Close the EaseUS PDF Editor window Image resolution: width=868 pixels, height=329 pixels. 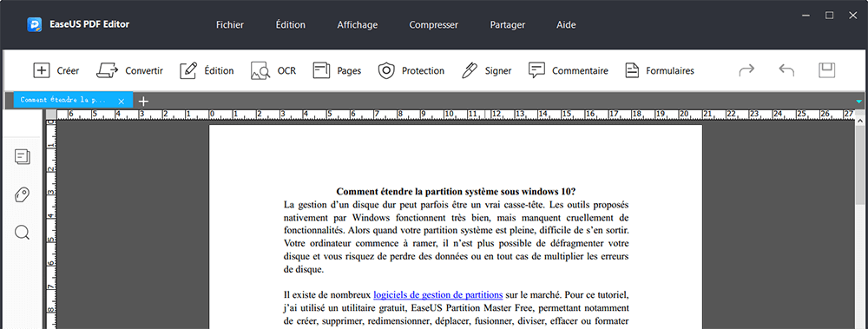click(x=852, y=16)
